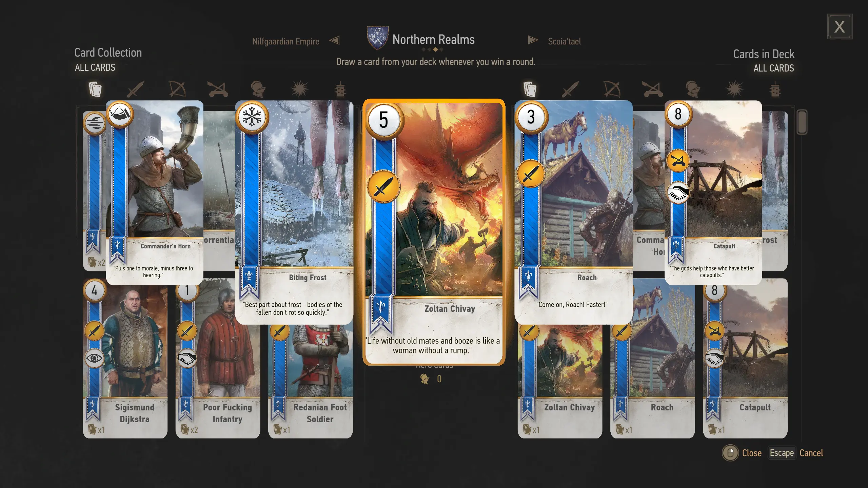Navigate to Scoia'tael faction tab

click(x=564, y=41)
